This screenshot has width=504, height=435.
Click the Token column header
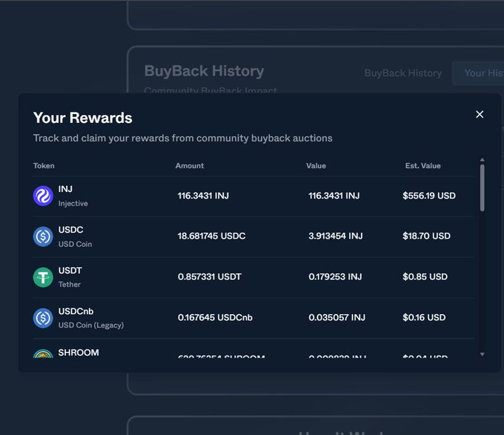click(x=44, y=166)
